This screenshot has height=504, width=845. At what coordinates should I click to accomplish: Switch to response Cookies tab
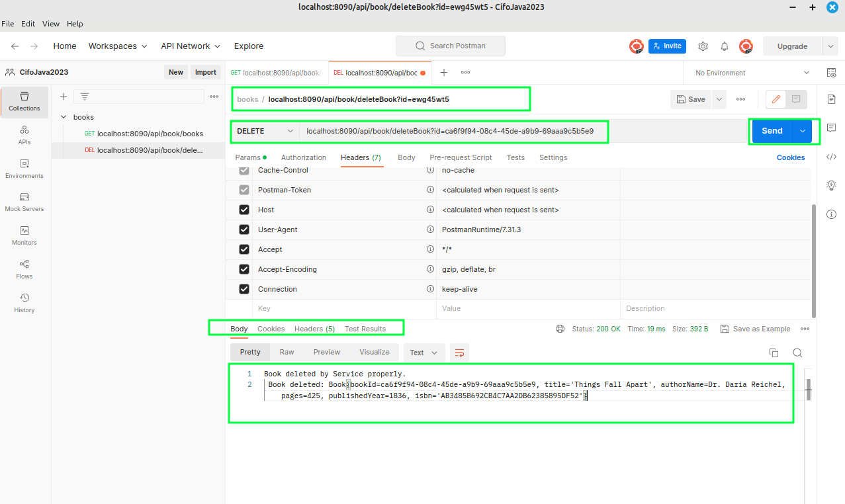271,329
